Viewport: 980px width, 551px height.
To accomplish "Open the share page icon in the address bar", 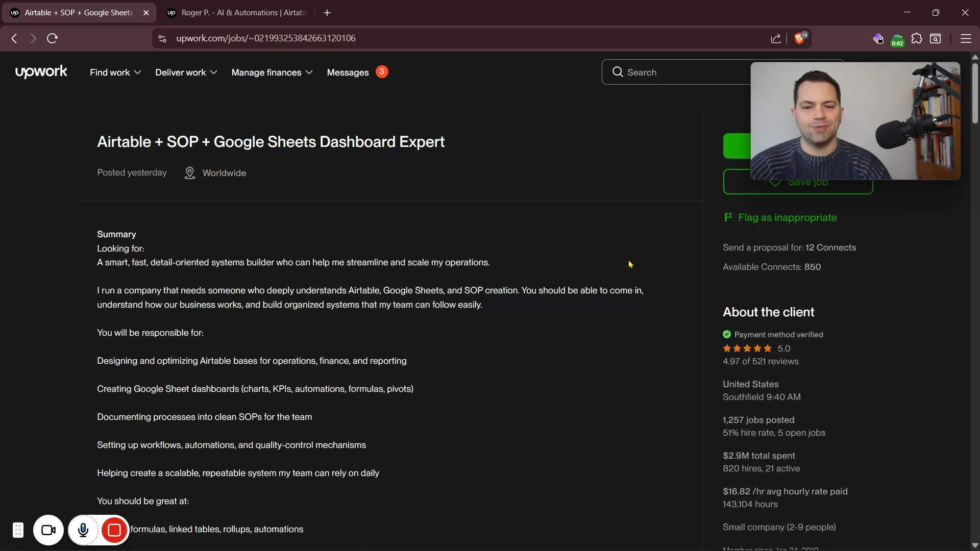I will 776,38.
